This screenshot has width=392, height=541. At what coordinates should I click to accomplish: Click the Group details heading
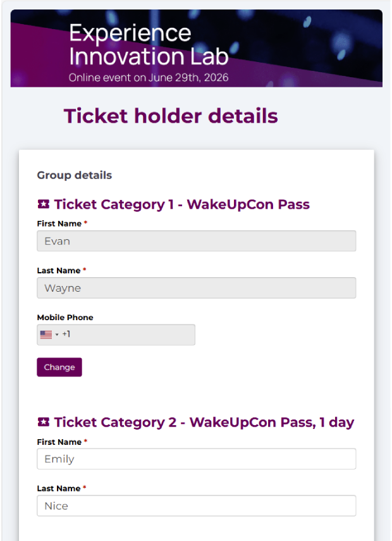(74, 175)
